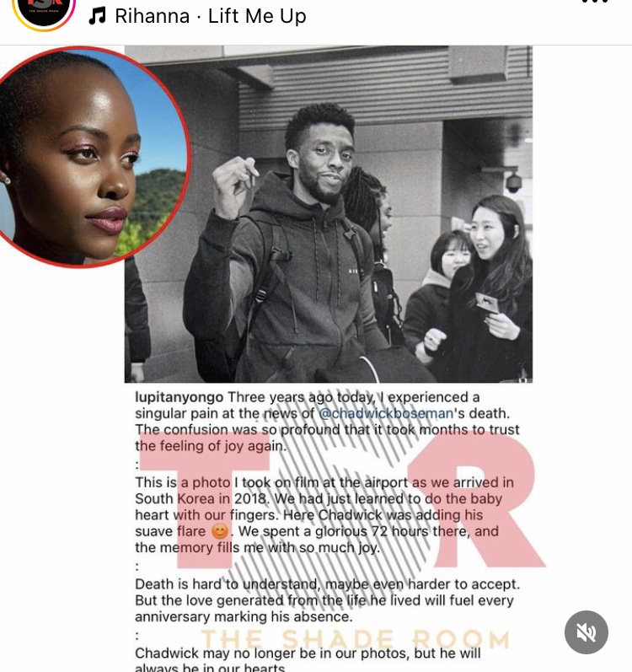The height and width of the screenshot is (672, 632).
Task: Open the lupitanyongo username in caption
Action: tap(179, 397)
